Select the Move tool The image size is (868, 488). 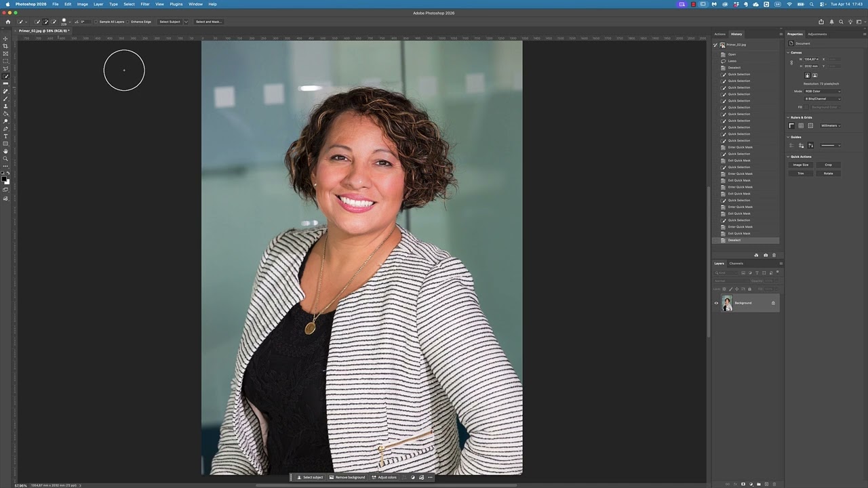5,38
